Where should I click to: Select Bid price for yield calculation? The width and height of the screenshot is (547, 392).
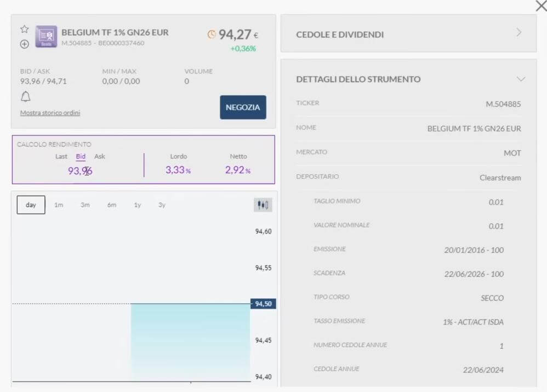click(81, 157)
